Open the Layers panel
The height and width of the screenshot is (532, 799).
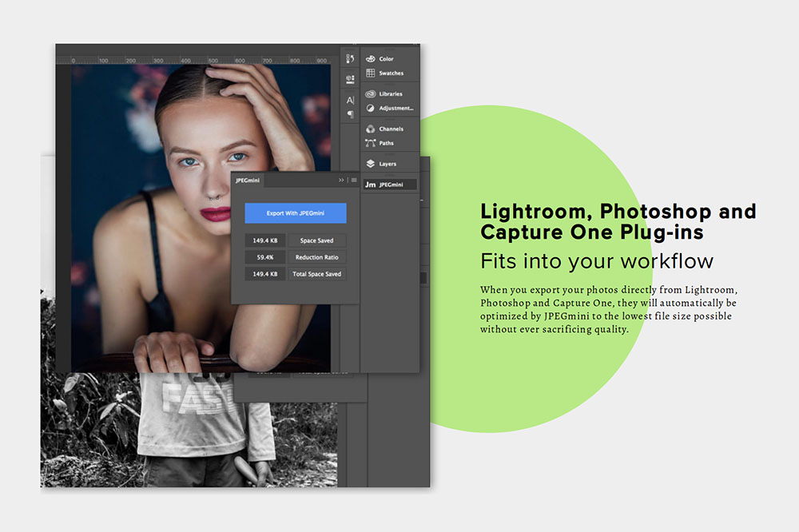387,165
